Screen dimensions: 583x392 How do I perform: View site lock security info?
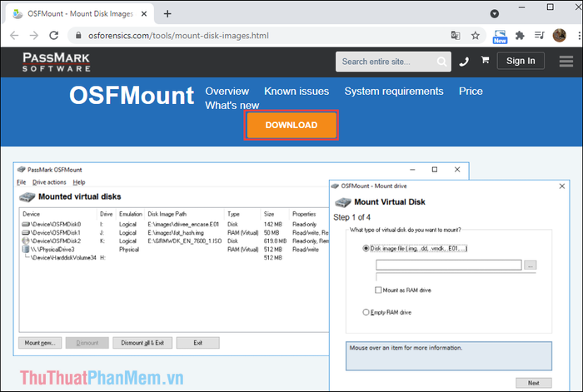[x=78, y=35]
